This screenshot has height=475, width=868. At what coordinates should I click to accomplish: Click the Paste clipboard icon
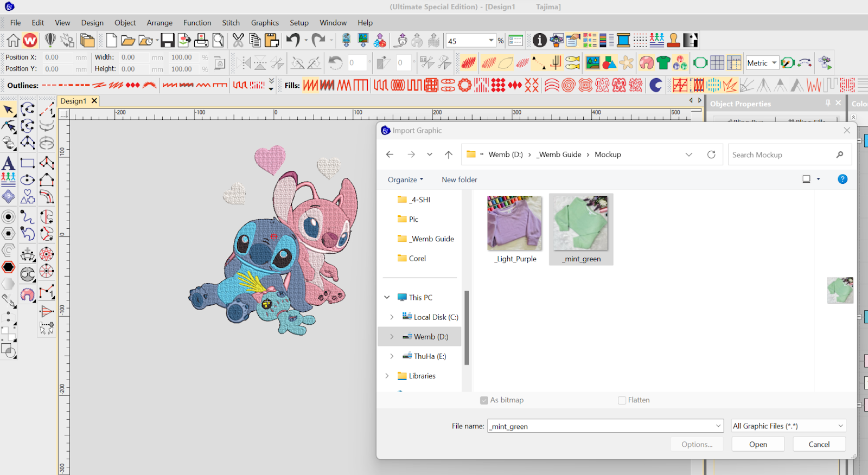pyautogui.click(x=272, y=40)
